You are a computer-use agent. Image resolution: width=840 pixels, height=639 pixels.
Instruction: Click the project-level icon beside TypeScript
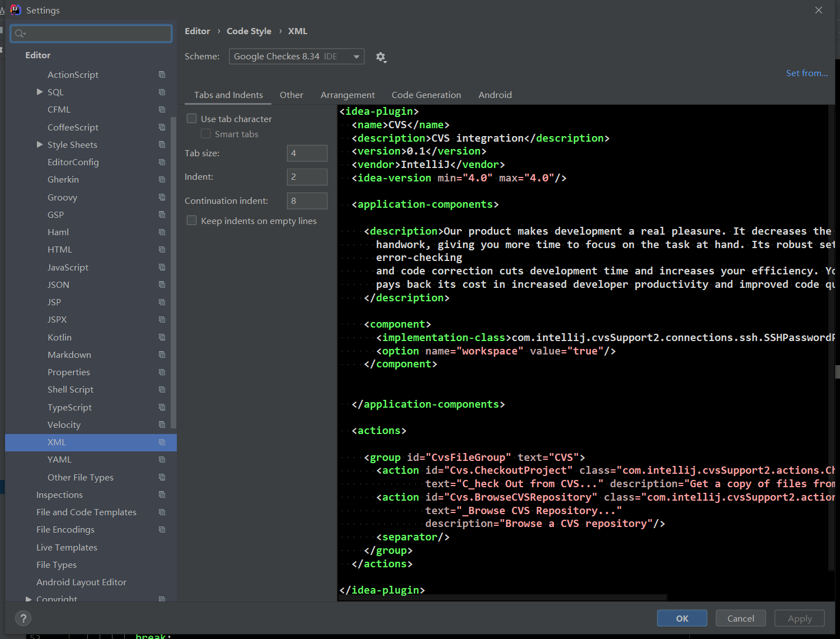(x=162, y=407)
